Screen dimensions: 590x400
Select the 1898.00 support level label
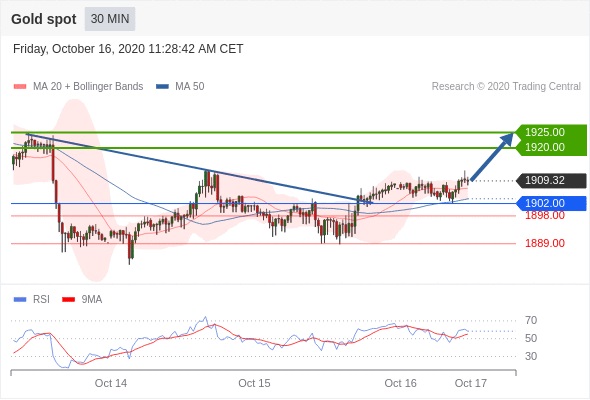click(545, 216)
